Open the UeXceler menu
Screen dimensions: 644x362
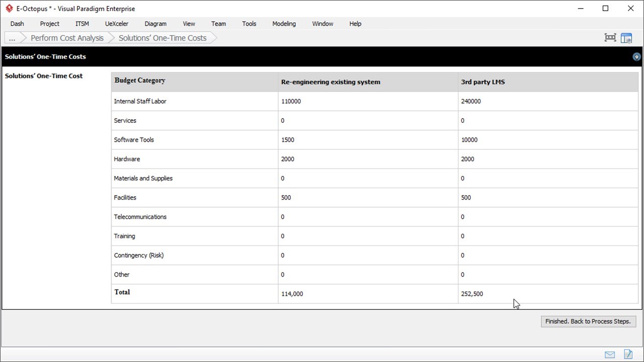pos(117,24)
